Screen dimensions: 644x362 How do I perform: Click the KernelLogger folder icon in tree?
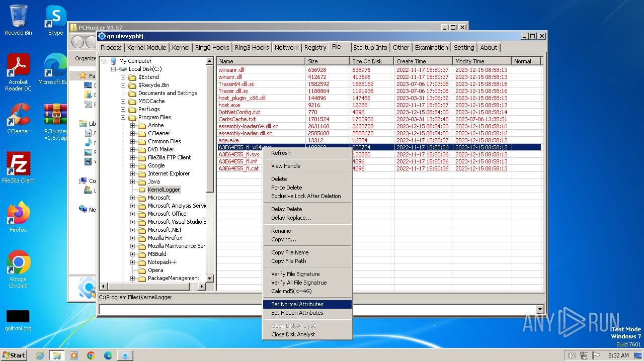click(x=142, y=190)
